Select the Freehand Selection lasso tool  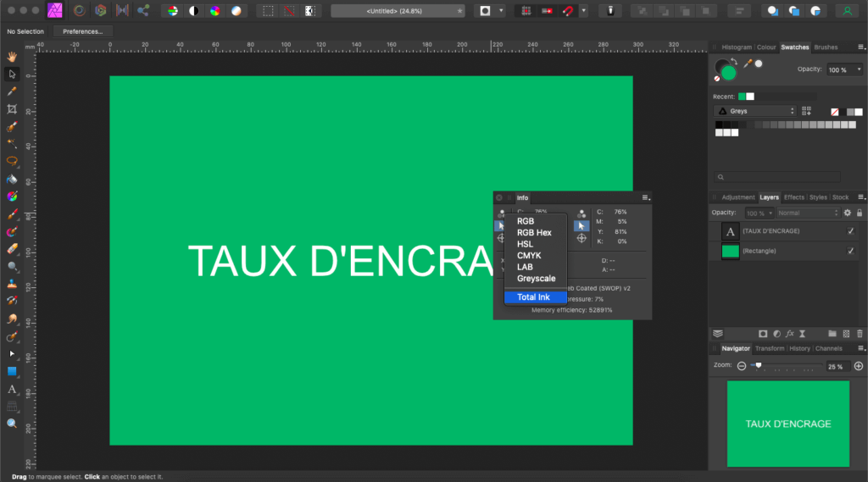[12, 161]
